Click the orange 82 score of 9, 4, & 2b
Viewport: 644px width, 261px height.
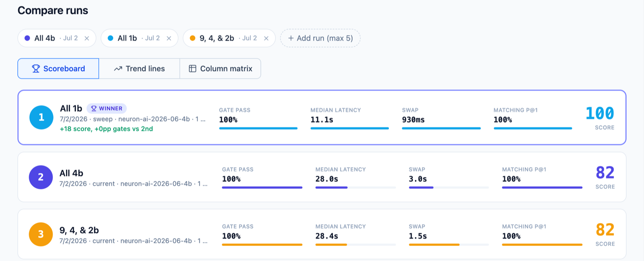click(605, 230)
